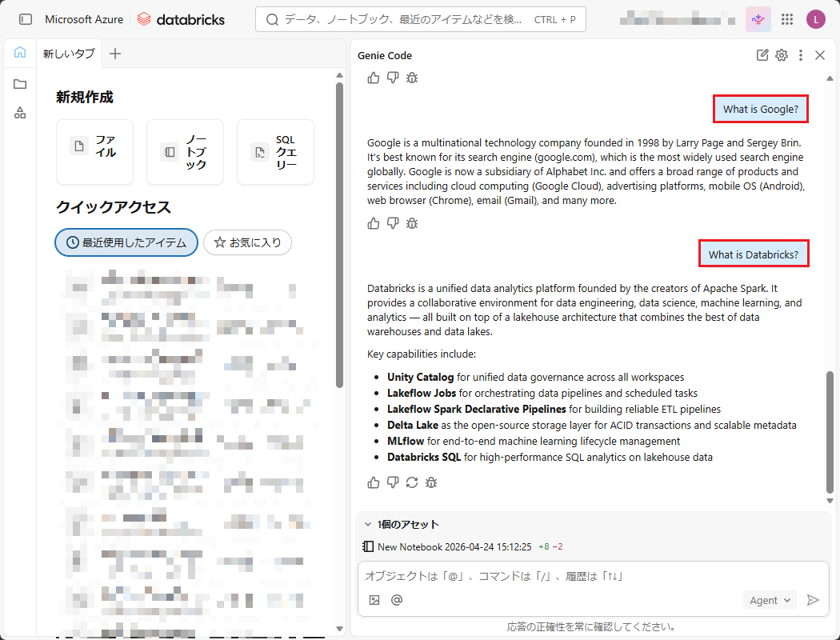
Task: Toggle the left sidebar menu
Action: (26, 19)
